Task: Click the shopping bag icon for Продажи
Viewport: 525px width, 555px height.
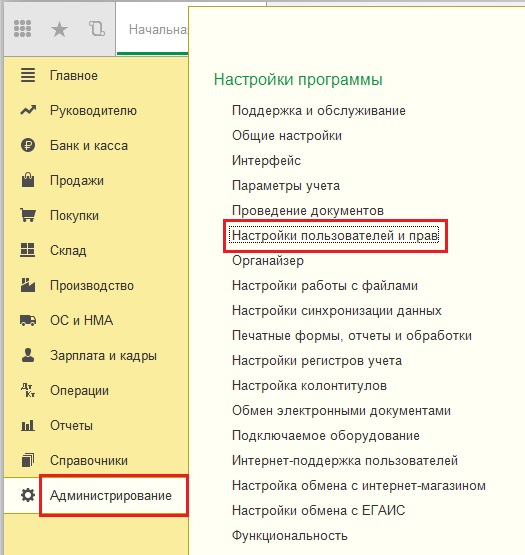Action: (x=28, y=180)
